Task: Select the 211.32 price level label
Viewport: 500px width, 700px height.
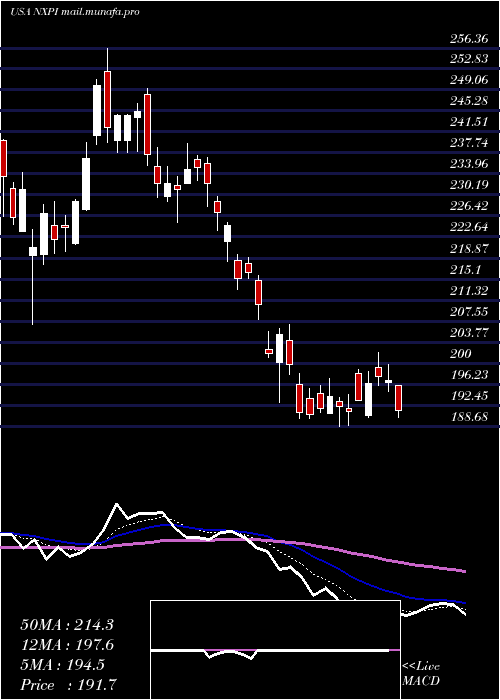Action: (469, 291)
